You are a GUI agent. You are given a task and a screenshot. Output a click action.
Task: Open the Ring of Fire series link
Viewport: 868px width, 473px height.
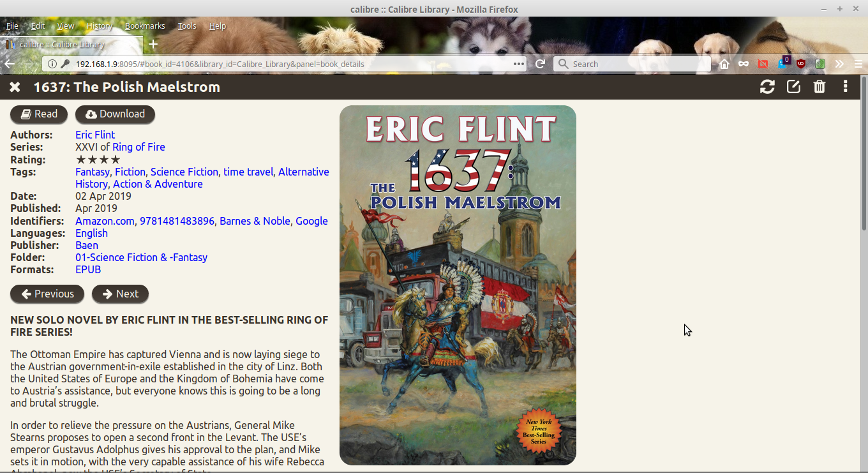click(x=138, y=147)
